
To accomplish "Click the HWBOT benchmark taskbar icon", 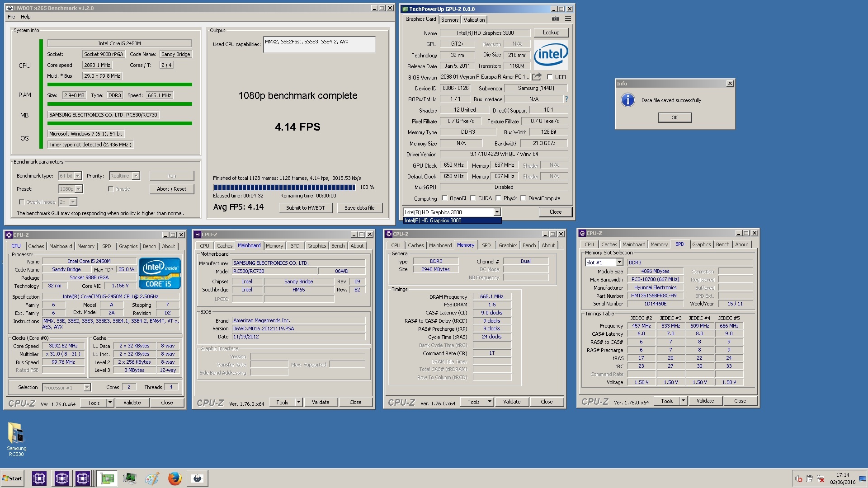I will tap(197, 478).
